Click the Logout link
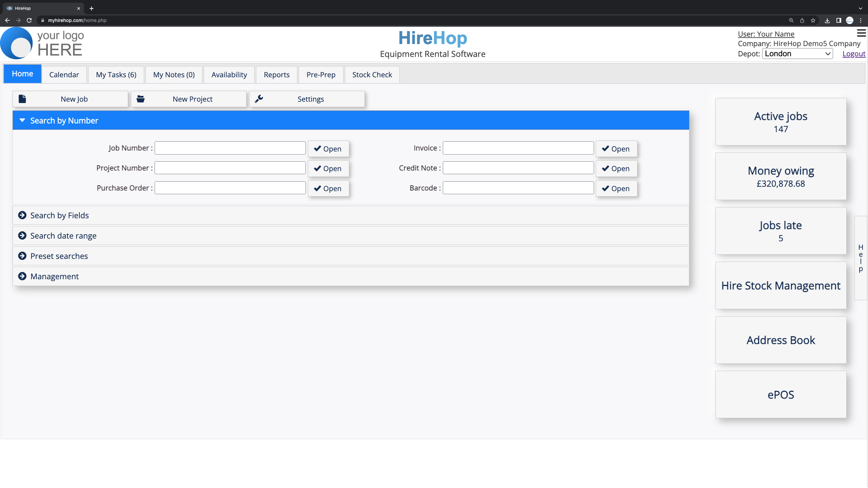Image resolution: width=868 pixels, height=488 pixels. pyautogui.click(x=854, y=54)
